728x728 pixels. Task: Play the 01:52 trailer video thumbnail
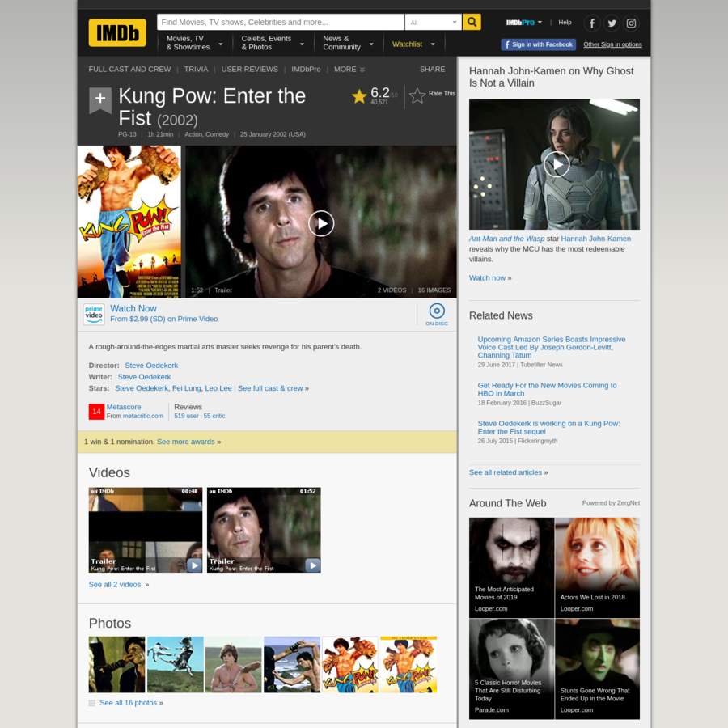pos(264,530)
